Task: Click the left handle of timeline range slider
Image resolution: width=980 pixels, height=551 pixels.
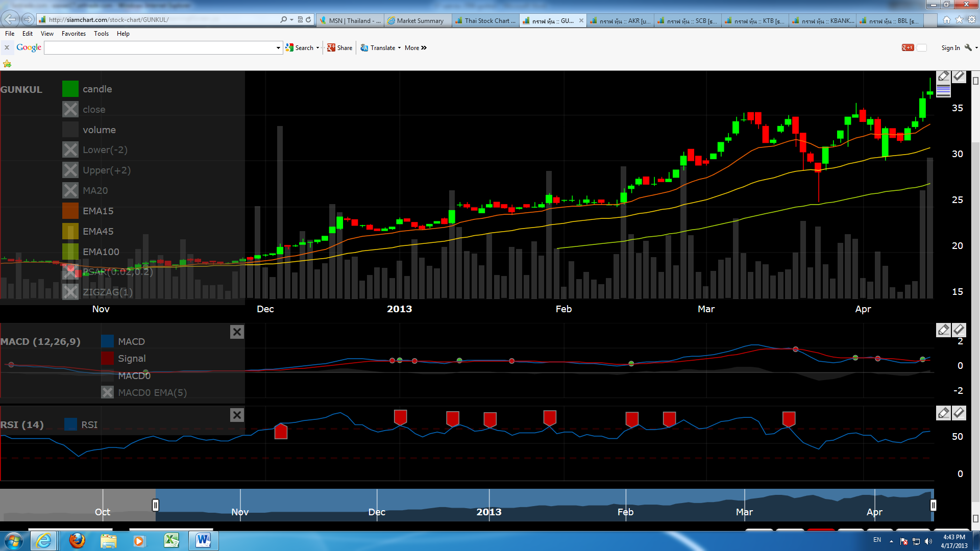Action: (x=155, y=505)
